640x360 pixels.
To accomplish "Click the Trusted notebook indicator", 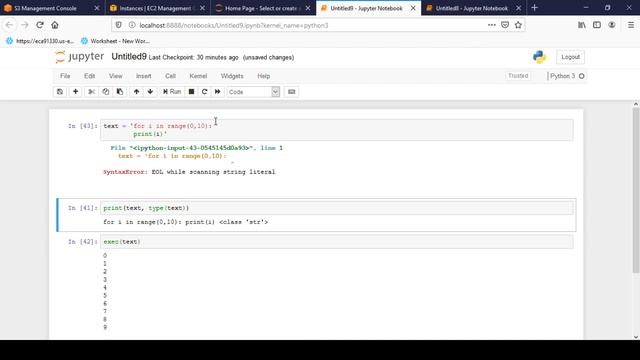I will pos(518,76).
